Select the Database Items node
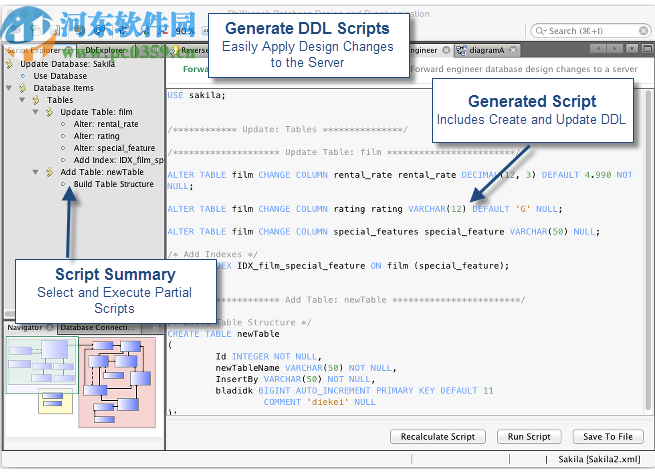The image size is (655, 472). pyautogui.click(x=63, y=88)
